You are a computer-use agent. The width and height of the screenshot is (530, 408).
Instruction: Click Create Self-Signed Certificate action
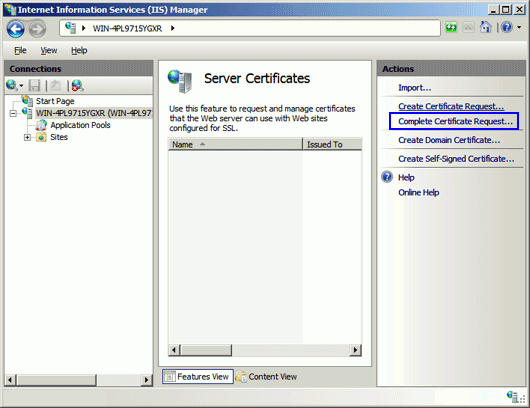pos(456,159)
